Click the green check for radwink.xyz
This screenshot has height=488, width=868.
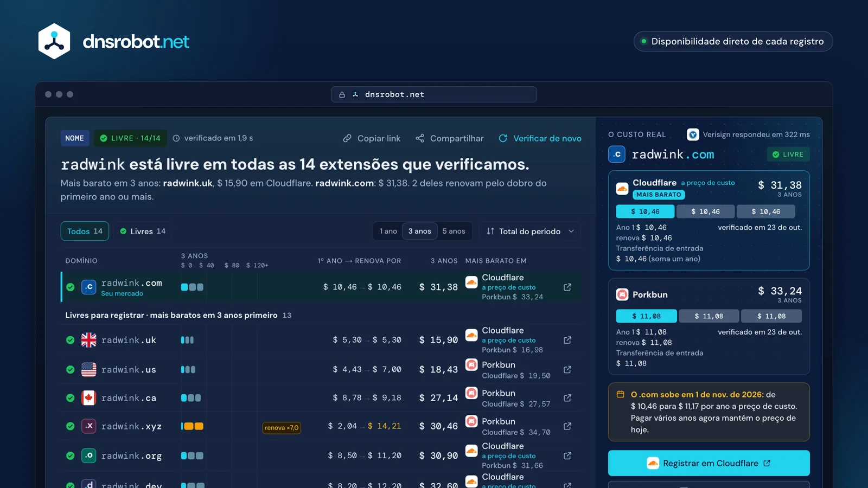[x=71, y=426]
